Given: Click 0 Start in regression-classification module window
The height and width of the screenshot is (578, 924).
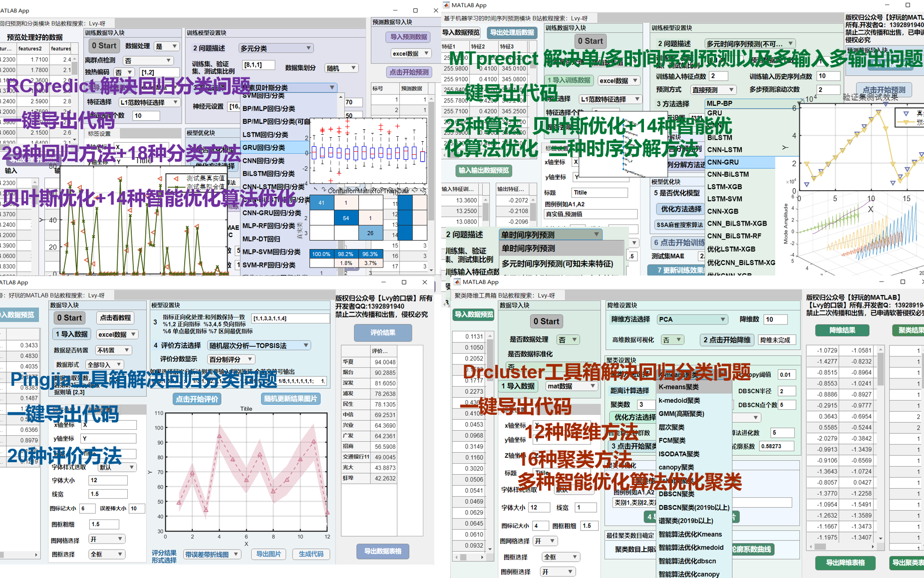Looking at the screenshot, I should 104,46.
